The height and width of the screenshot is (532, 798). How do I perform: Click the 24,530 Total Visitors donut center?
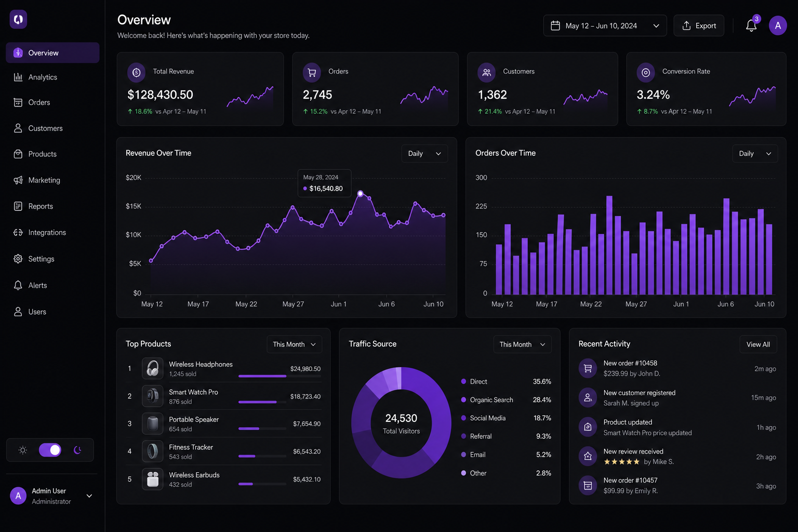pos(401,423)
